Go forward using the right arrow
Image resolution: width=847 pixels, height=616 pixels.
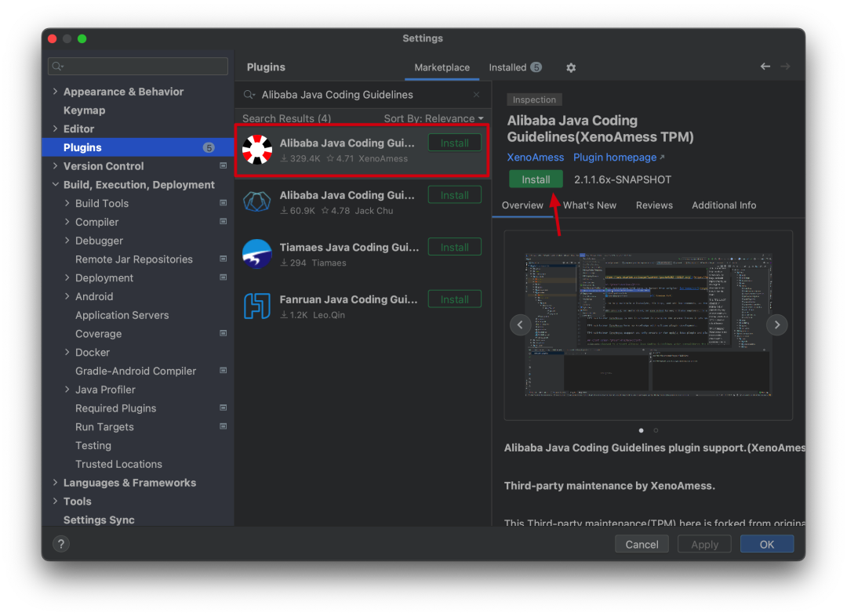[785, 67]
